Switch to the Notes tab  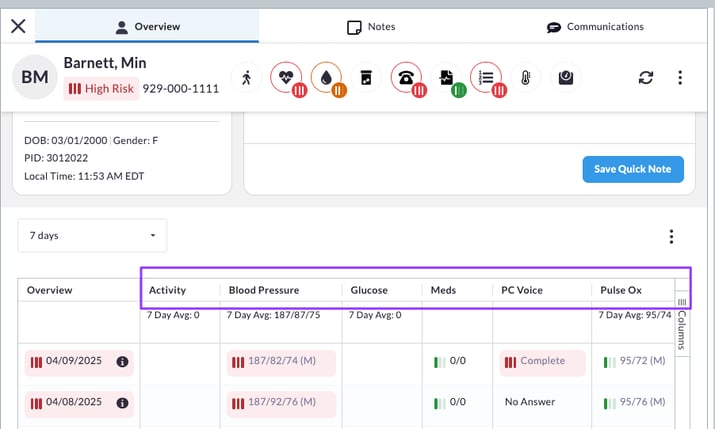point(371,27)
